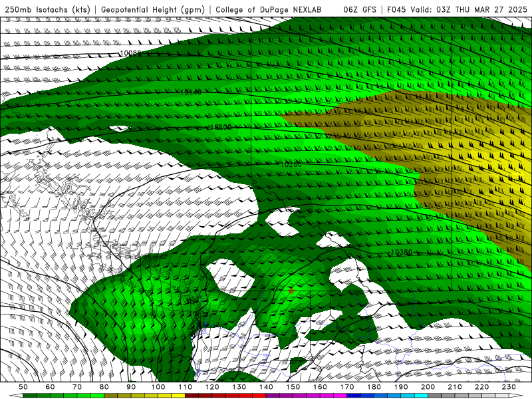Click the 50 label on color scale

pos(23,387)
